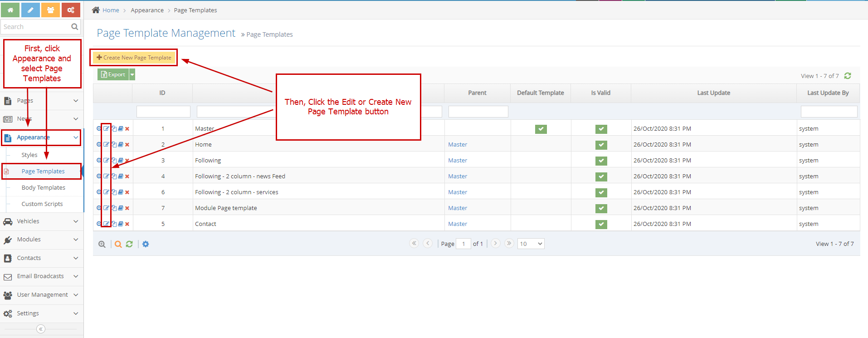
Task: Select Styles under Appearance menu
Action: tap(29, 155)
